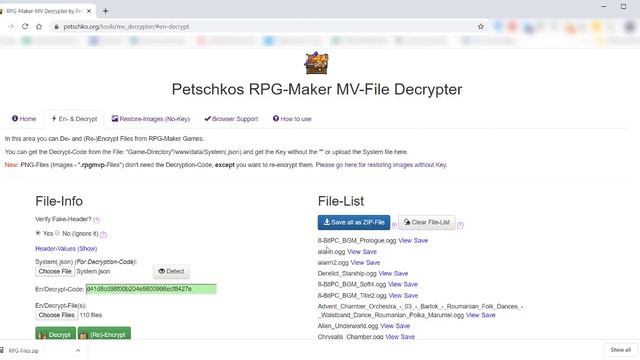
Task: Follow the restoring images without Key link
Action: 381,165
